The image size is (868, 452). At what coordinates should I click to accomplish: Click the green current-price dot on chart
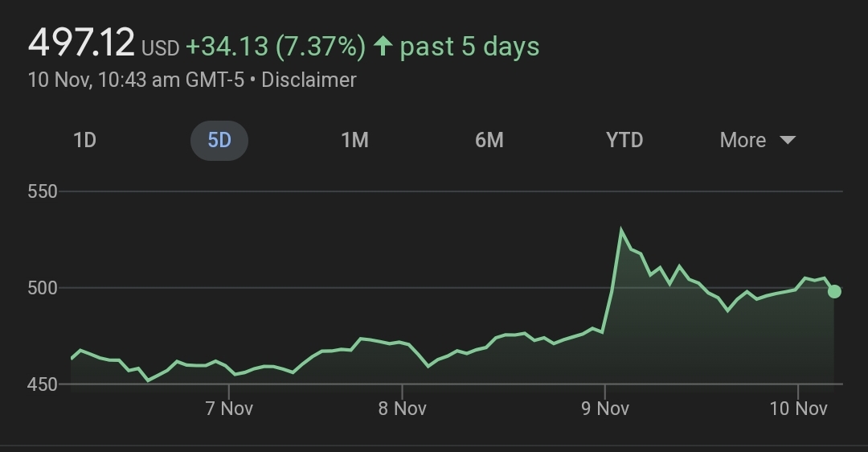pyautogui.click(x=834, y=291)
